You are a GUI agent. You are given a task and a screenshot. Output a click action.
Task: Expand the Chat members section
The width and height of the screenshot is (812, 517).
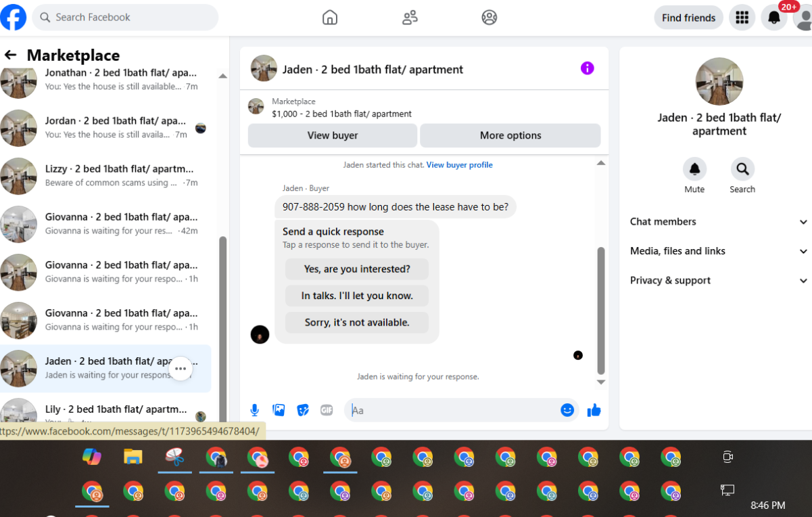click(x=719, y=222)
